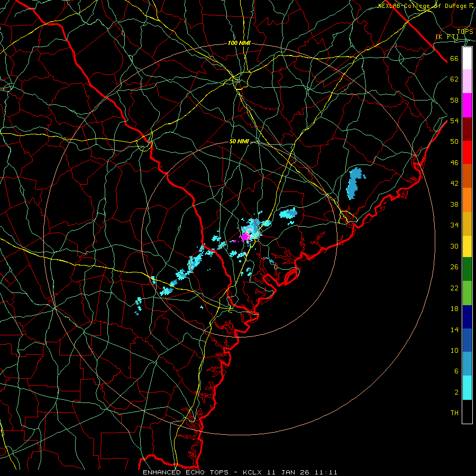Image resolution: width=476 pixels, height=476 pixels.
Task: Click the 'TOPS' legend title
Action: click(465, 32)
